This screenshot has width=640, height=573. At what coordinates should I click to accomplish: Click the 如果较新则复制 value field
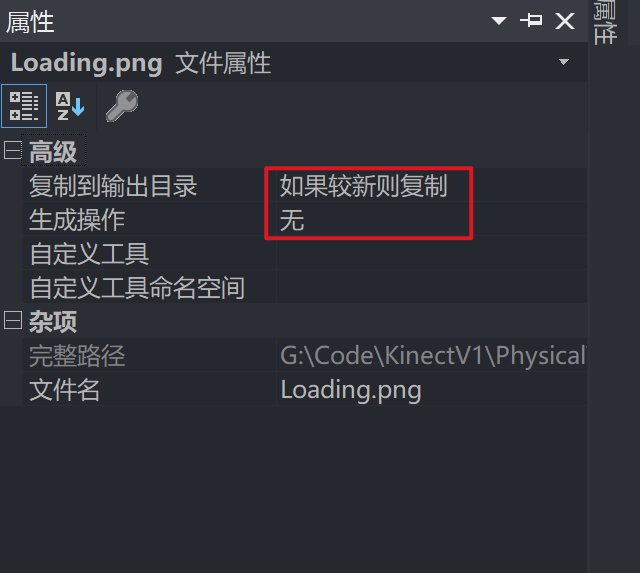(432, 185)
